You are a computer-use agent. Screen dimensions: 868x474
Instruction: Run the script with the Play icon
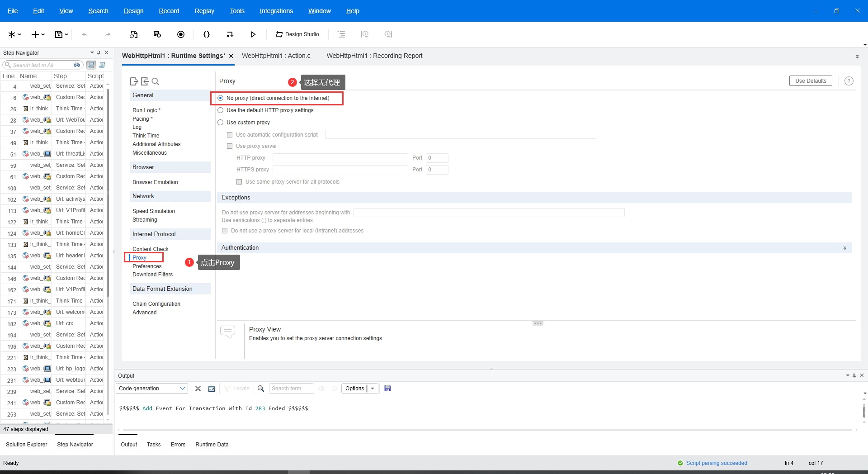253,34
